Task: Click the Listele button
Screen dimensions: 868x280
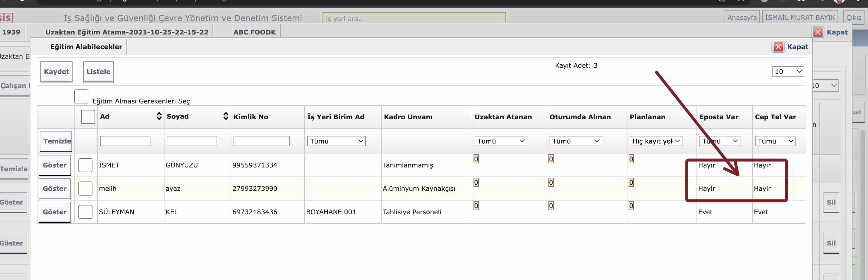Action: (98, 72)
